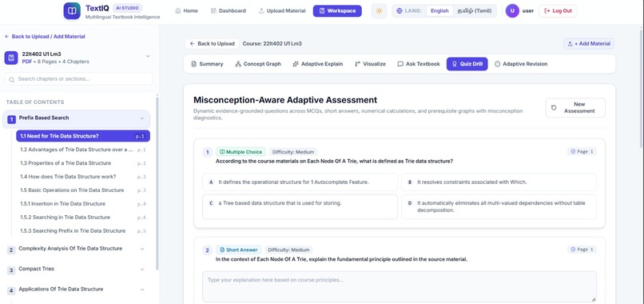Choose answer D multi-valued dependencies
644x304 pixels.
499,206
